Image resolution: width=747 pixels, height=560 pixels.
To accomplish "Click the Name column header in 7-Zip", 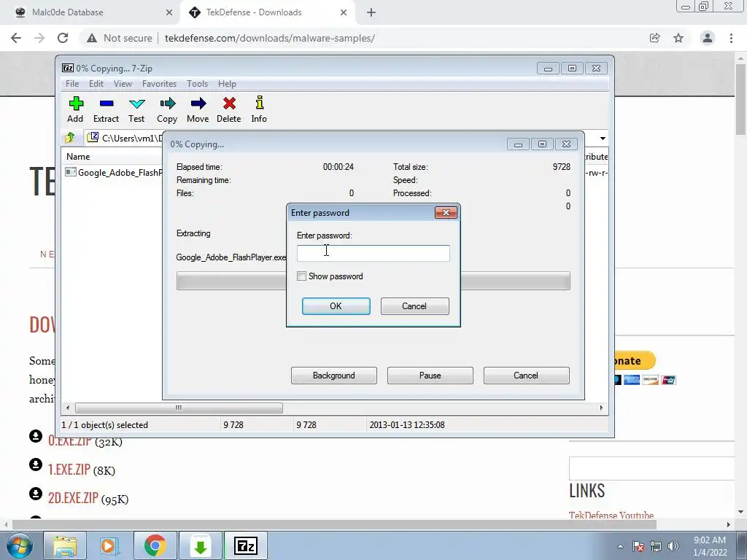I will coord(78,157).
